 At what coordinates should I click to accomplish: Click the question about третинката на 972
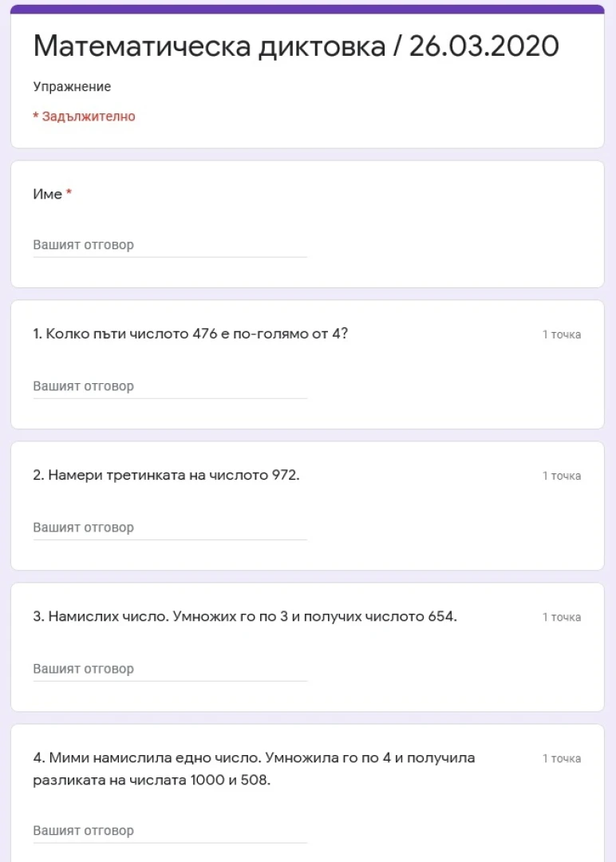166,475
